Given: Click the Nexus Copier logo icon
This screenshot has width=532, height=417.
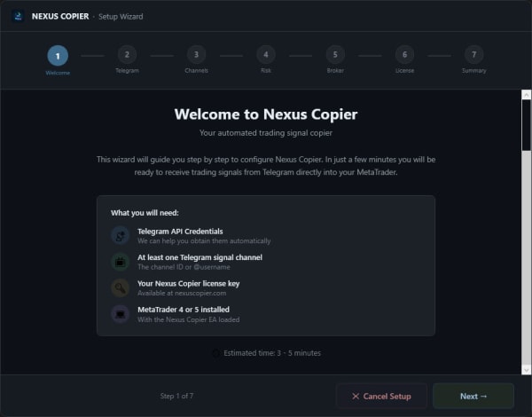Looking at the screenshot, I should click(18, 16).
